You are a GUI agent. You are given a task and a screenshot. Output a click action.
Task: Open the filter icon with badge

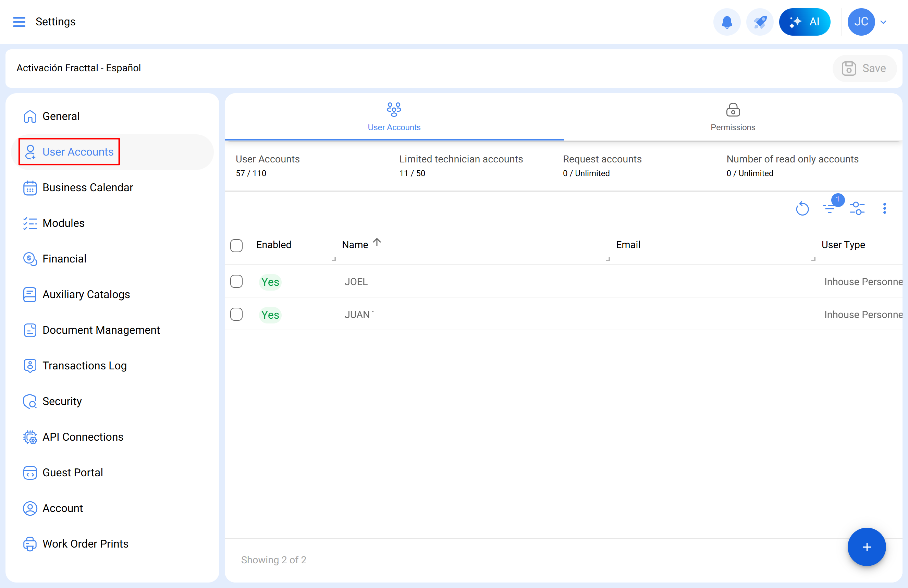(830, 208)
